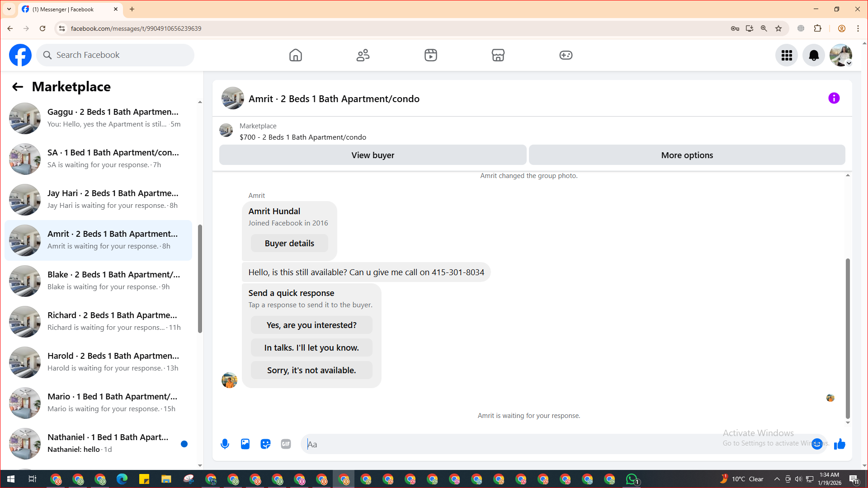Image resolution: width=868 pixels, height=488 pixels.
Task: Attach a photo file to the message
Action: point(245,444)
